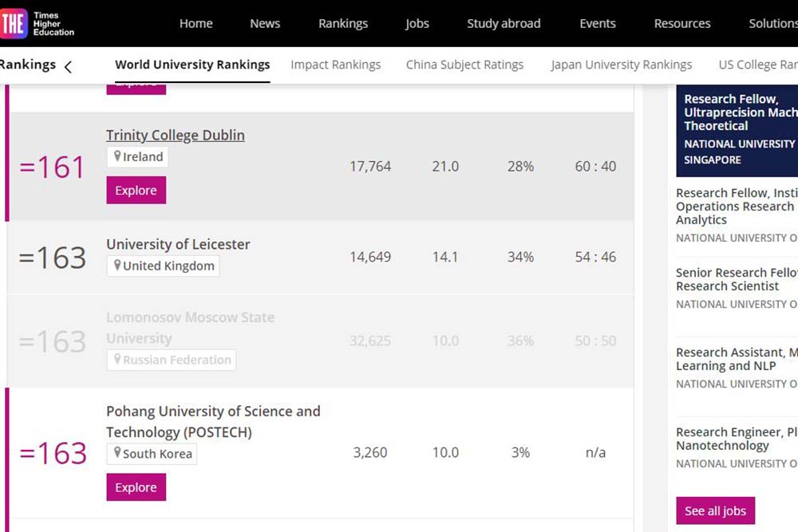Select the Japan University Rankings tab
Image resolution: width=798 pixels, height=532 pixels.
pos(621,65)
